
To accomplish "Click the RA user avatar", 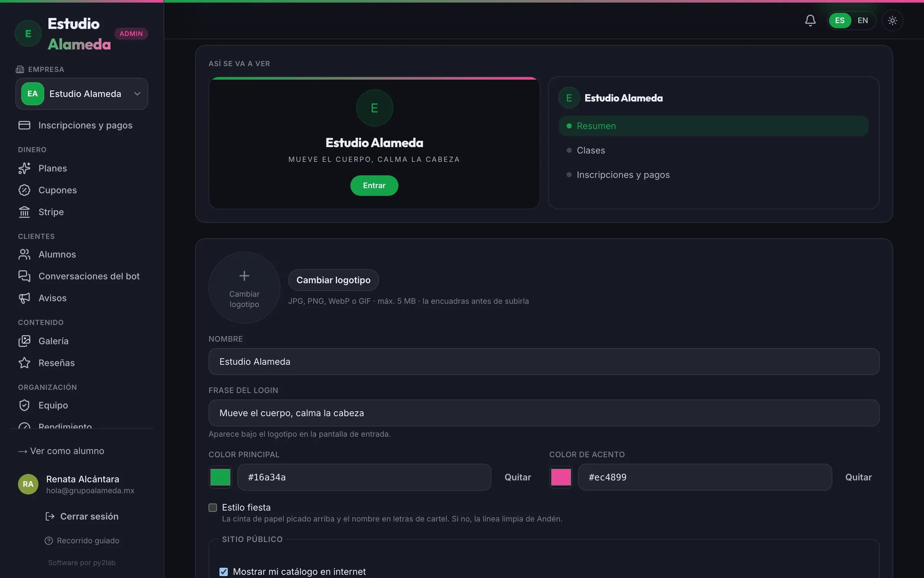I will (x=28, y=484).
